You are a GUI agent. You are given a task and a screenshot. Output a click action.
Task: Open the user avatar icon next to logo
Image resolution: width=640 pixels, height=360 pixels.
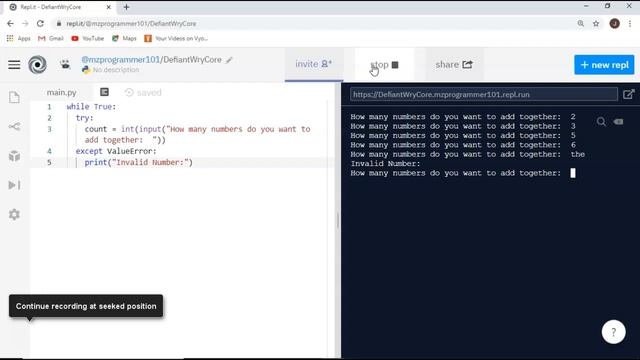[x=65, y=64]
